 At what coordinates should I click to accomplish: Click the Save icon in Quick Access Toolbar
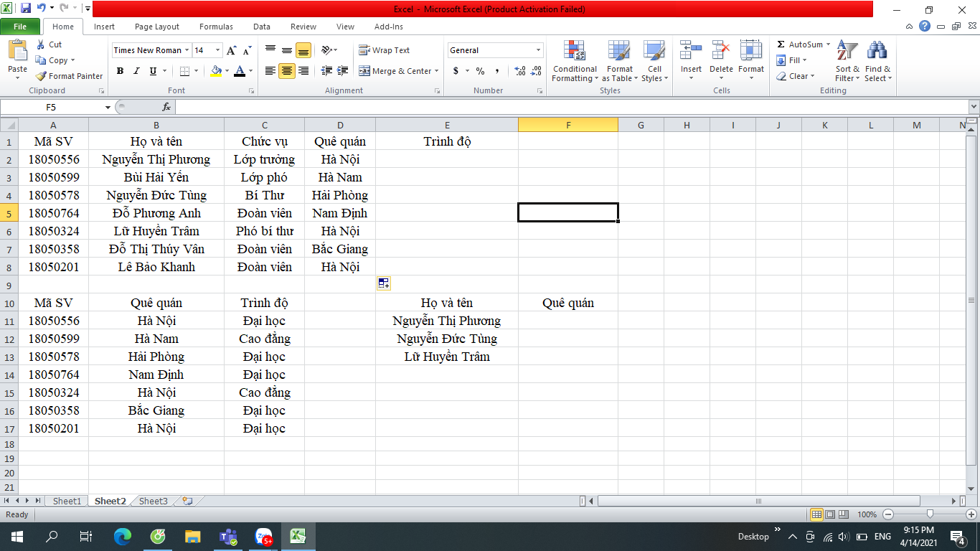pyautogui.click(x=26, y=9)
